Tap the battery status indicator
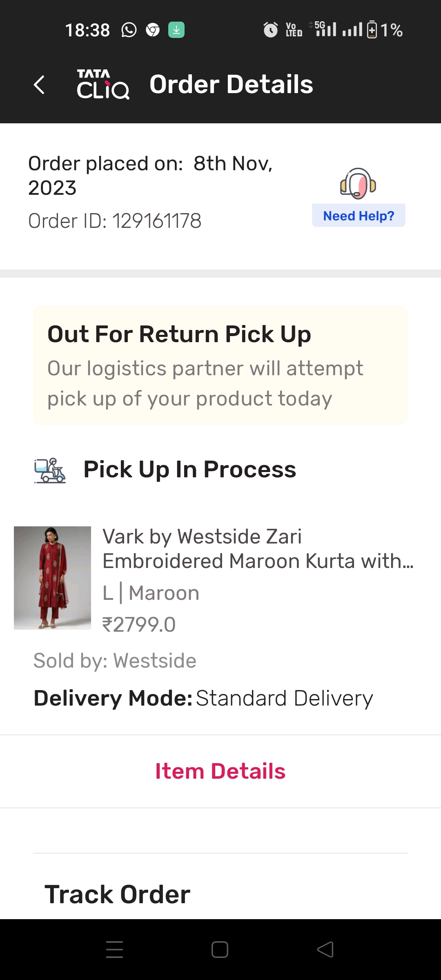This screenshot has height=980, width=441. point(372,30)
